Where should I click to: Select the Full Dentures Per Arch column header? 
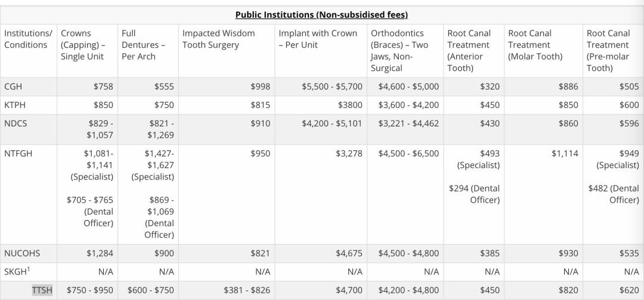tap(143, 45)
